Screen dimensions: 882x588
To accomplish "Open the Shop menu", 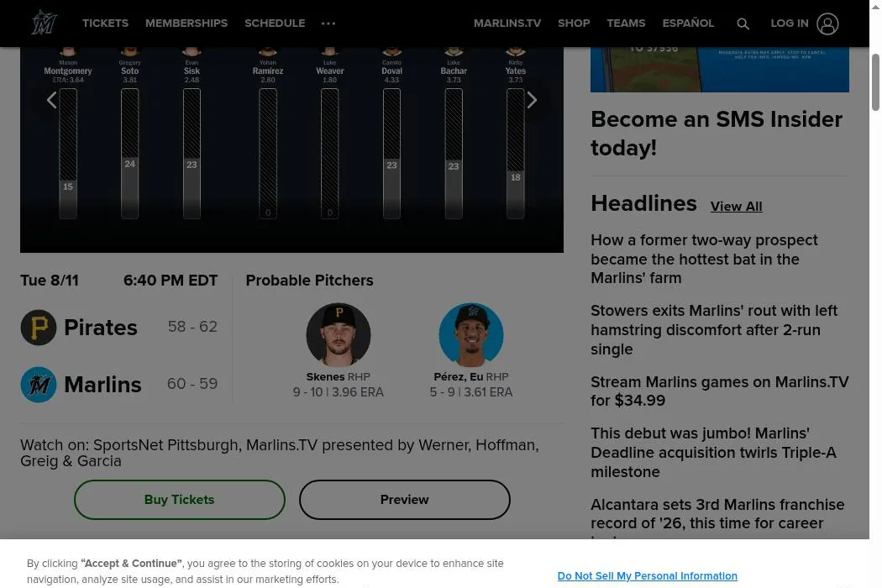I will click(574, 23).
